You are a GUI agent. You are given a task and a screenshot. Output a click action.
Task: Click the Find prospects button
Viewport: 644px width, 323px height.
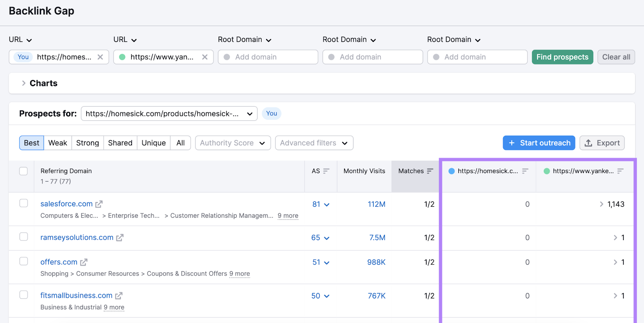point(562,57)
